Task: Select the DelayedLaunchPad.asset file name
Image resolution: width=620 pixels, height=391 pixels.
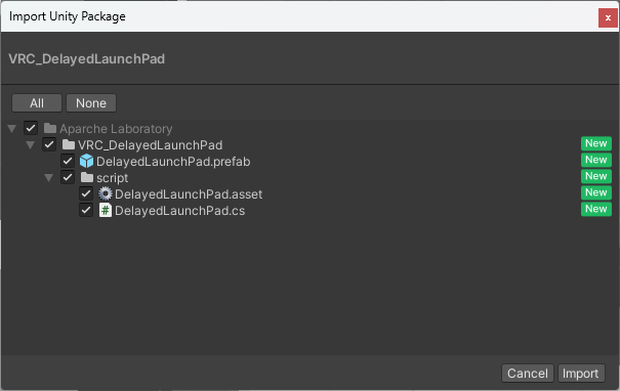Action: 189,194
